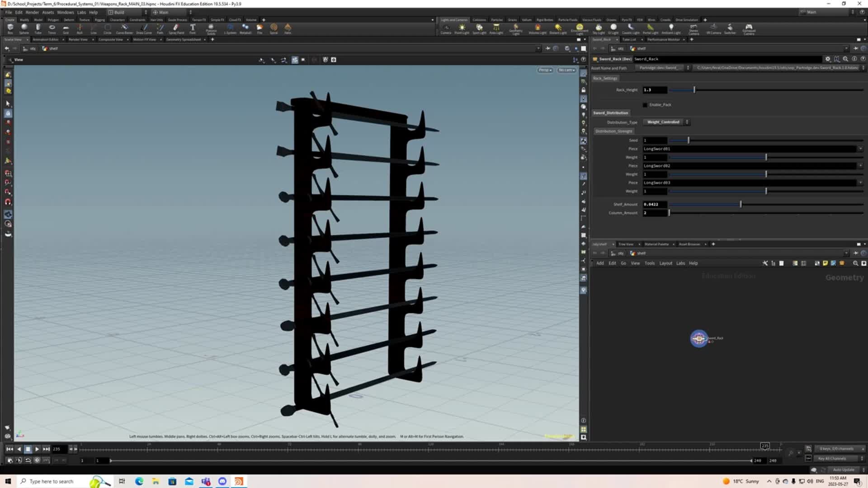This screenshot has height=488, width=868.
Task: Open the Sword_Rack operator type properties gear icon
Action: [x=828, y=59]
